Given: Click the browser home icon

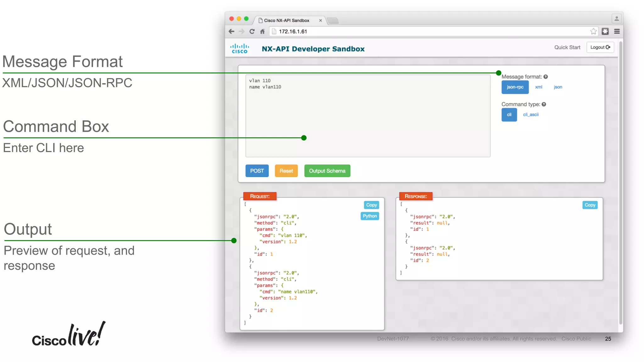Looking at the screenshot, I should (x=262, y=31).
